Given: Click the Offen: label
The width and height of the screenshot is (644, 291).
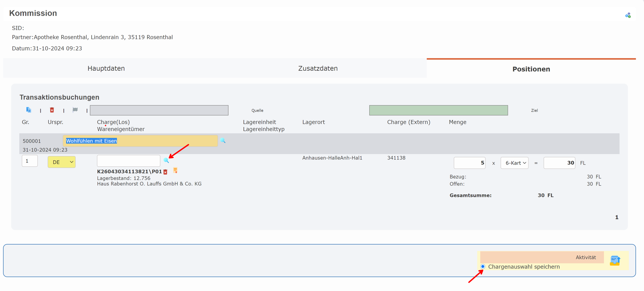Looking at the screenshot, I should coord(457,184).
